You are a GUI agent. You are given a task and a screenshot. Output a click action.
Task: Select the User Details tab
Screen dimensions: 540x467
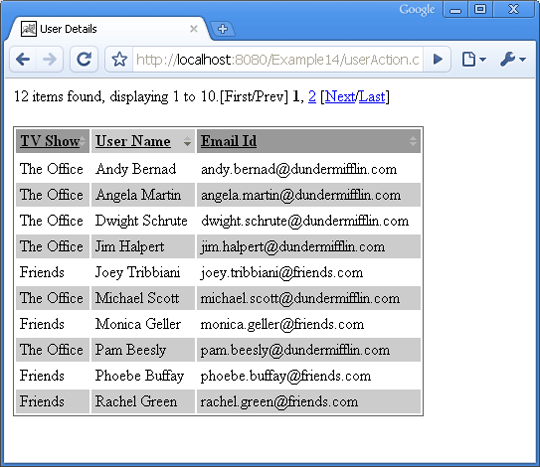(x=108, y=29)
